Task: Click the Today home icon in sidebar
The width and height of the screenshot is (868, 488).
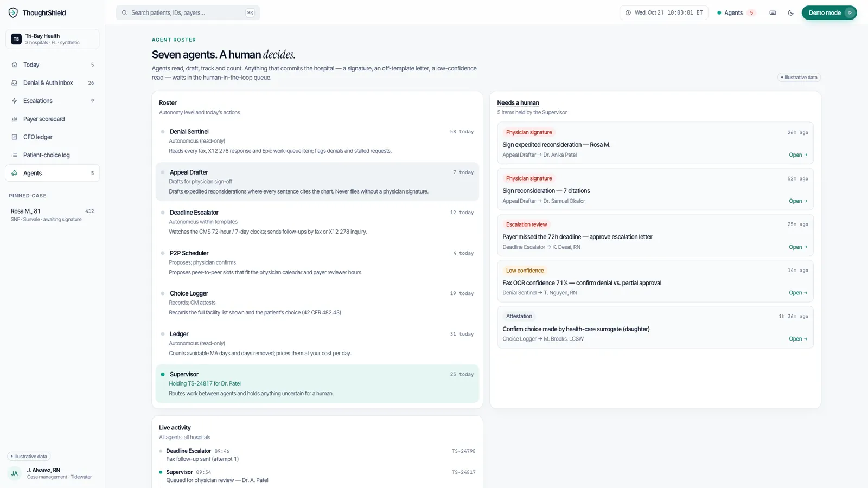Action: 15,65
